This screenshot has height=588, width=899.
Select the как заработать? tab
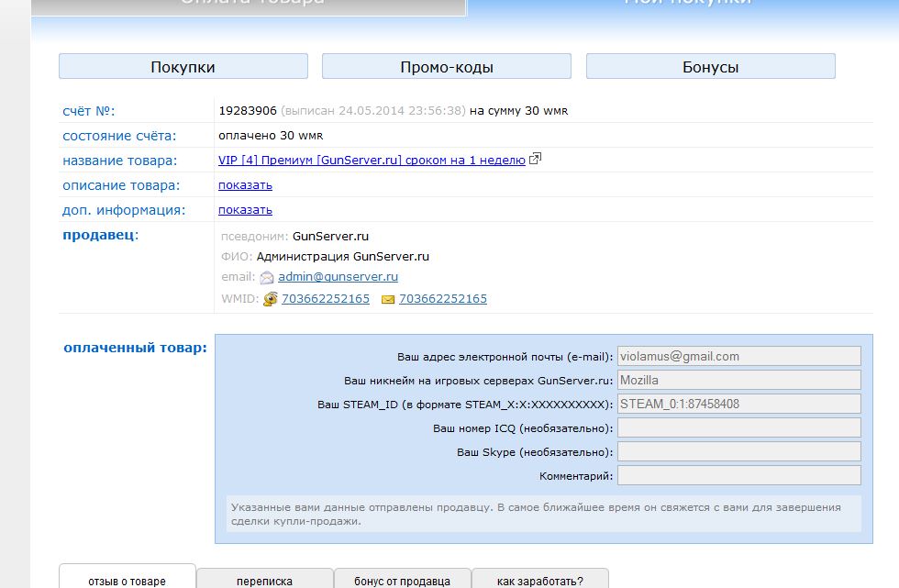point(539,580)
